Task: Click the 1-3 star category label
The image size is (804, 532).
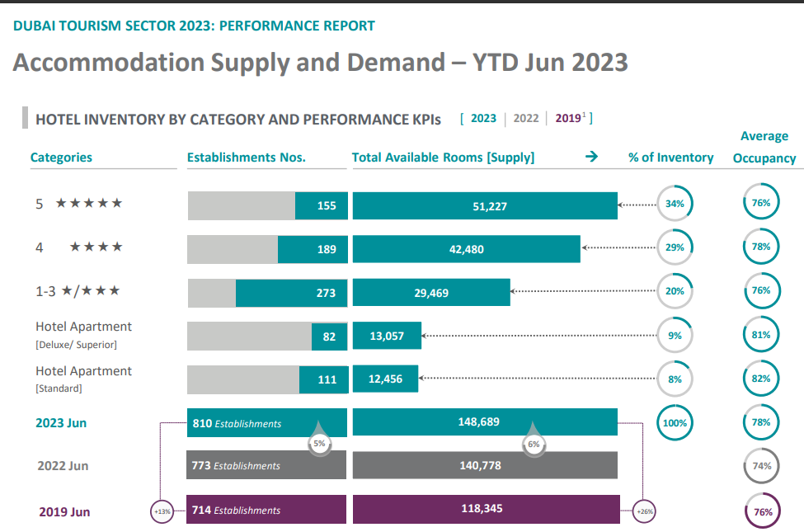Action: tap(78, 291)
